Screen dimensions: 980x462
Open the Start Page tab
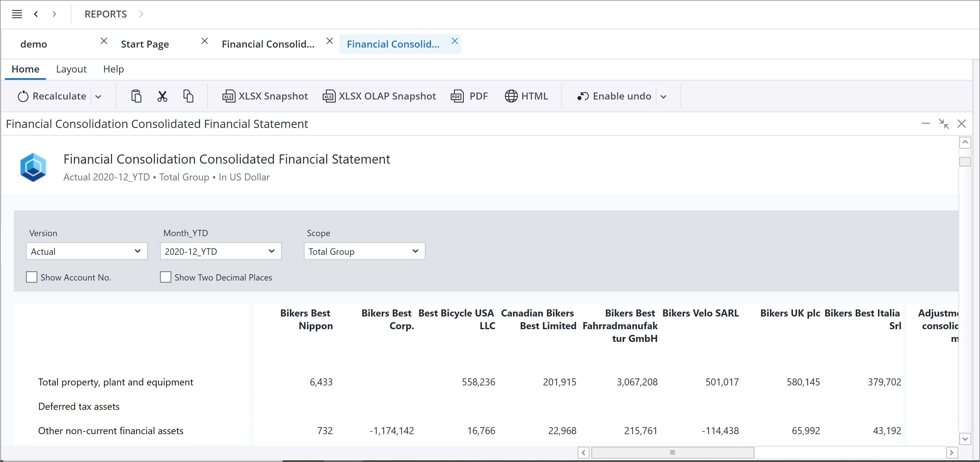click(x=145, y=44)
